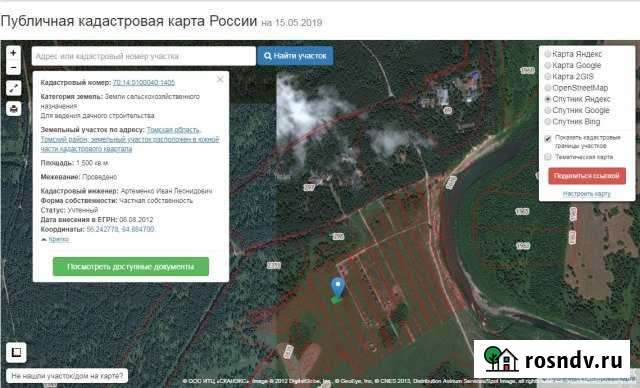Image resolution: width=640 pixels, height=388 pixels.
Task: Click the square selection tool icon
Action: [x=16, y=352]
